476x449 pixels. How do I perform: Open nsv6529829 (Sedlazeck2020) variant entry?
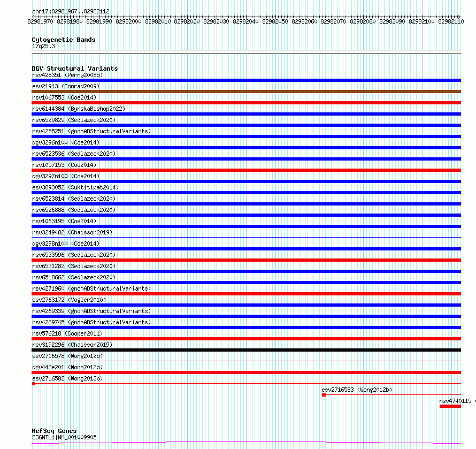point(74,120)
